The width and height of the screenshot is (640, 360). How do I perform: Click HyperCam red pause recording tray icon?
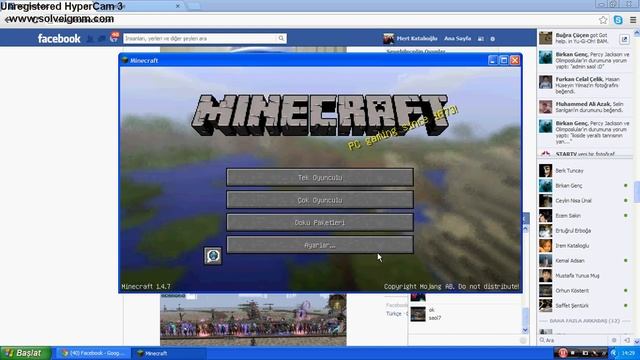coord(562,353)
